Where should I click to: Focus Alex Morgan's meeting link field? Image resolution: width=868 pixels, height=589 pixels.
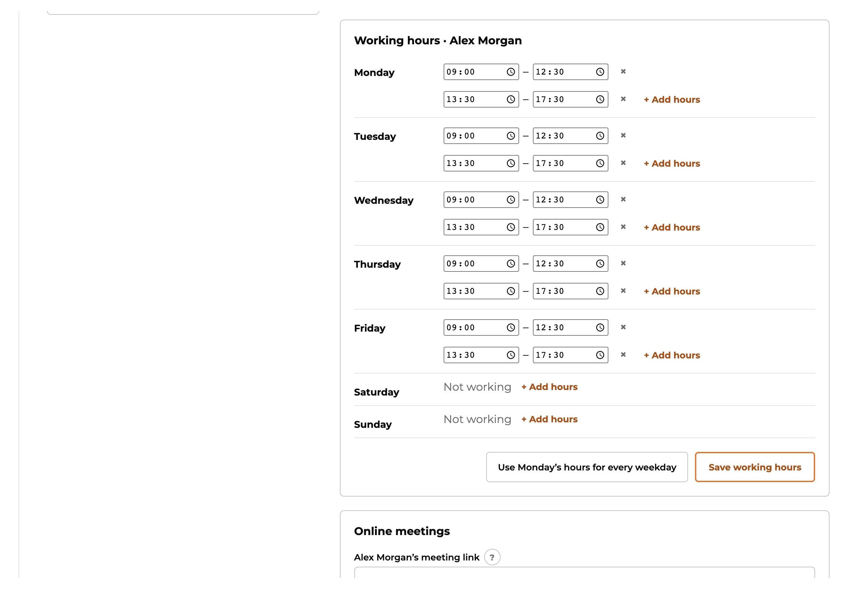tap(584, 573)
